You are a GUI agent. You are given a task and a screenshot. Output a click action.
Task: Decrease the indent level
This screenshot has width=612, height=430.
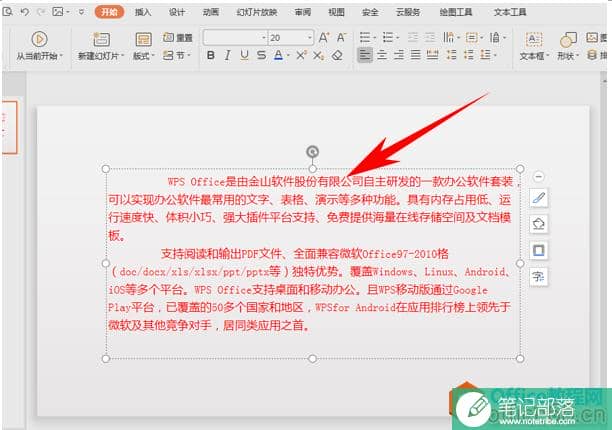[413, 37]
